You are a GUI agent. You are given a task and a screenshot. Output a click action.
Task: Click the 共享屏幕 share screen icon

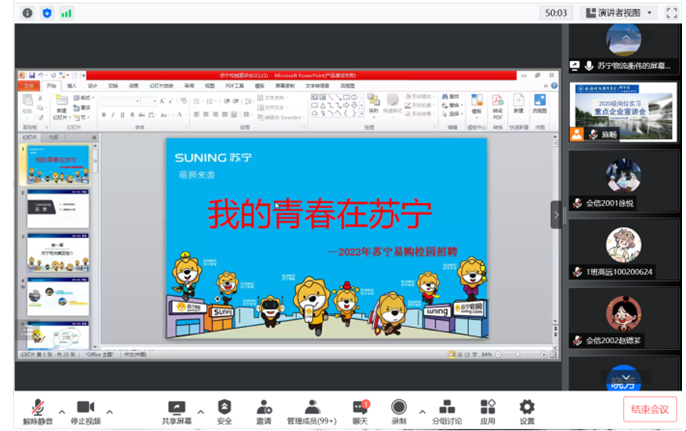point(177,409)
